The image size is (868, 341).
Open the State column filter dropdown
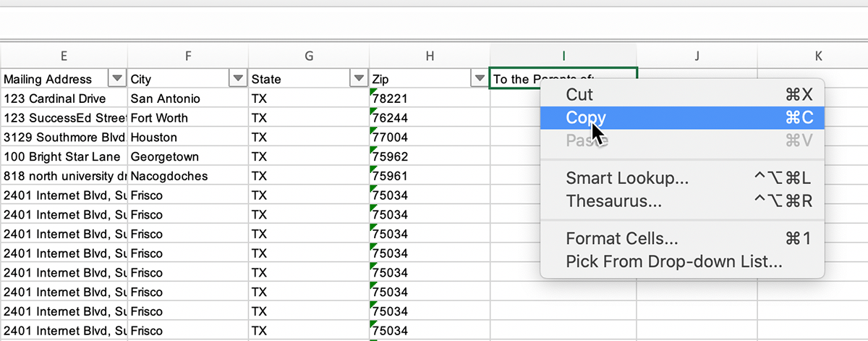click(x=358, y=79)
